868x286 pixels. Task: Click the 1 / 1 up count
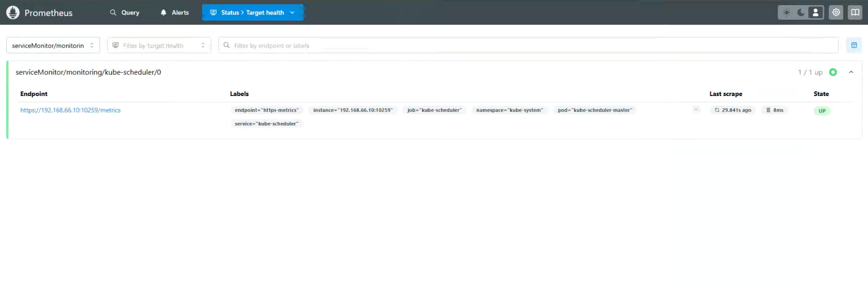click(x=810, y=72)
